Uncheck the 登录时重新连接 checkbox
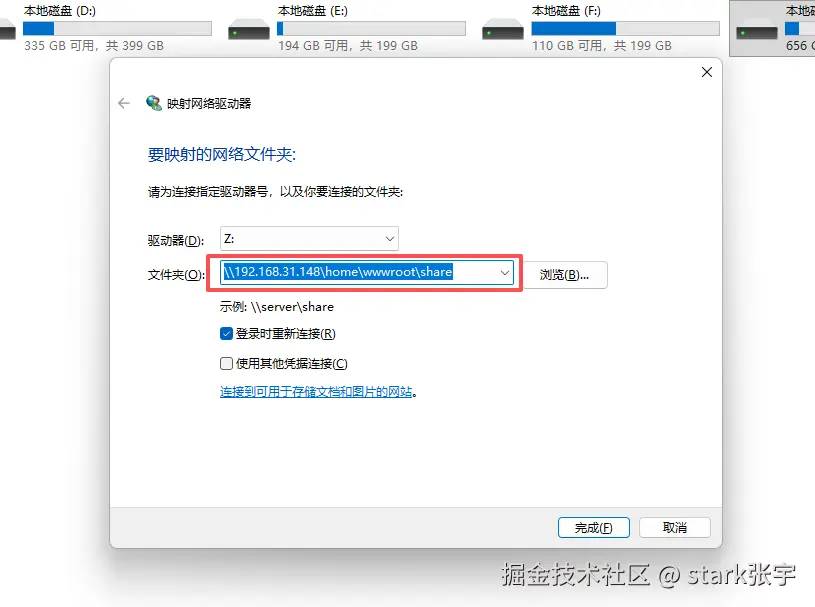Viewport: 815px width, 607px height. point(226,334)
